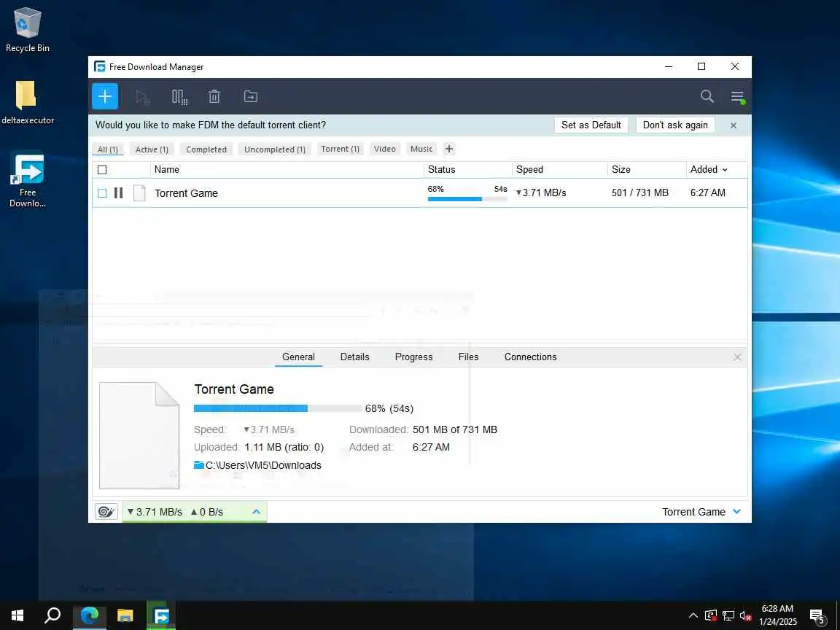This screenshot has width=840, height=630.
Task: Open the Windows Start menu
Action: 17,615
